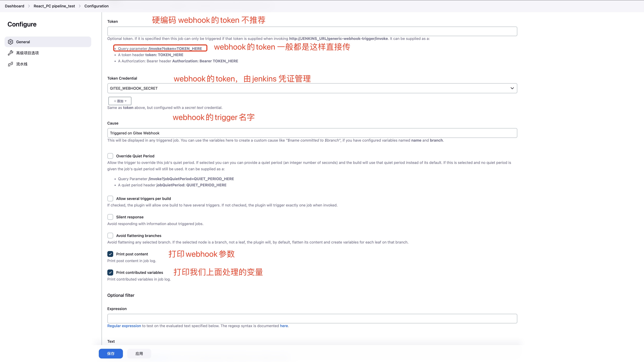Select the GITEE_WEBHOOK_SECRET credential combo box
This screenshot has height=362, width=644.
coord(312,88)
